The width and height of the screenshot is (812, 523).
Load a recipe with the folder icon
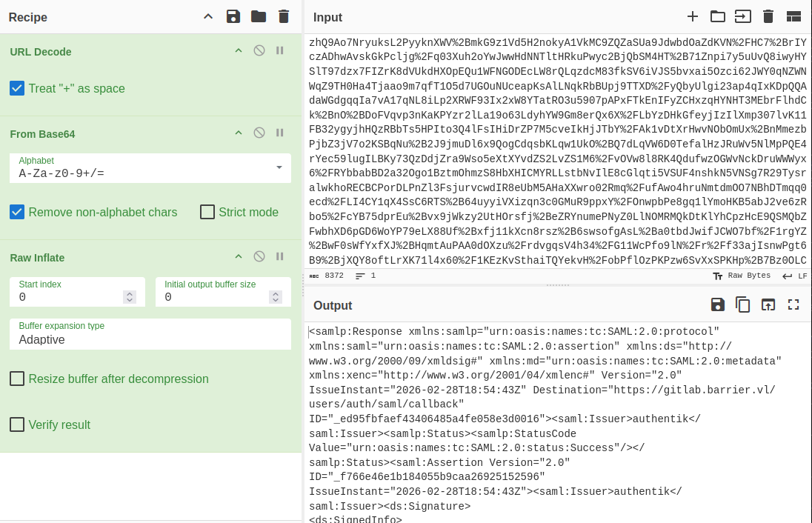coord(258,17)
